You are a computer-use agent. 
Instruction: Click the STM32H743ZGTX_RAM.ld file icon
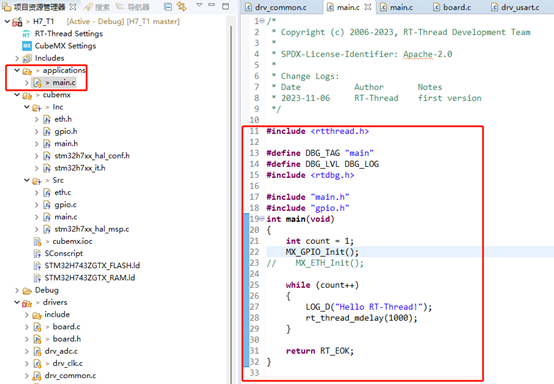(x=37, y=278)
